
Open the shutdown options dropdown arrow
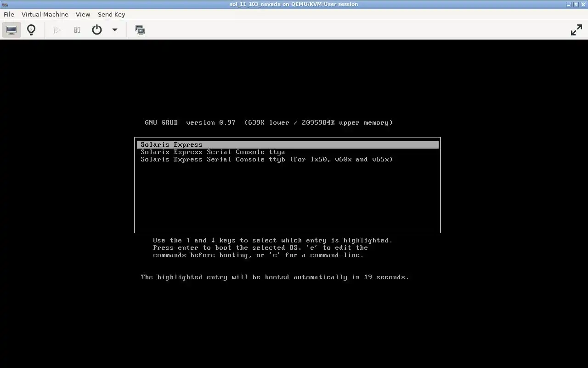pyautogui.click(x=115, y=30)
